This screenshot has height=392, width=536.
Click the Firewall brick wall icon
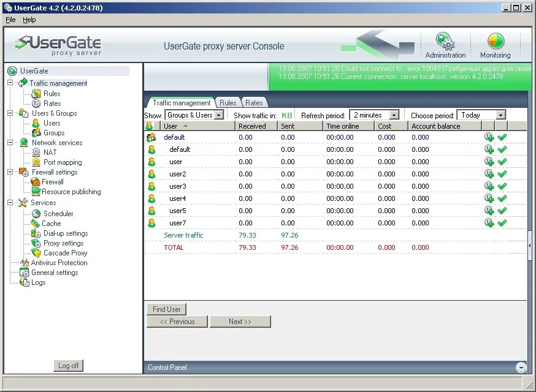pos(35,182)
